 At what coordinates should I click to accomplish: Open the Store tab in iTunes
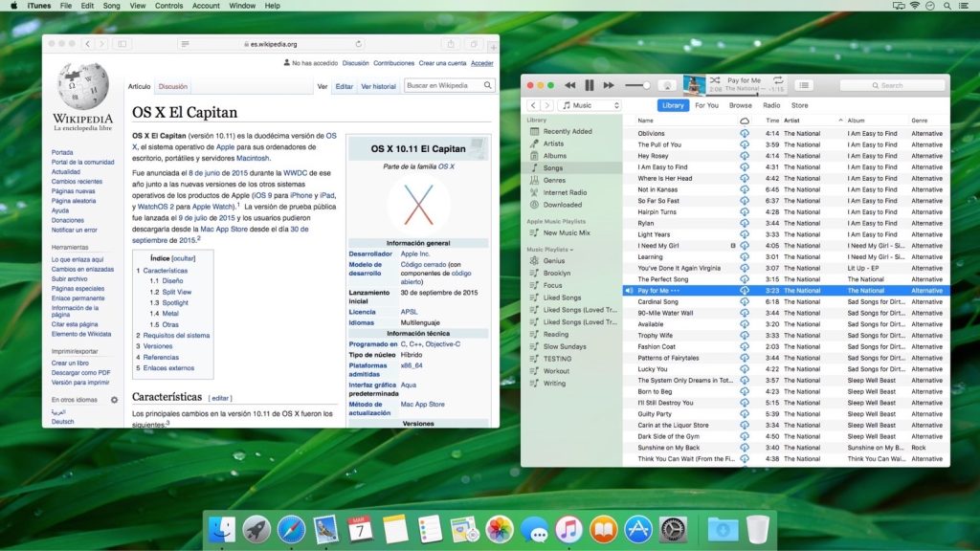799,105
